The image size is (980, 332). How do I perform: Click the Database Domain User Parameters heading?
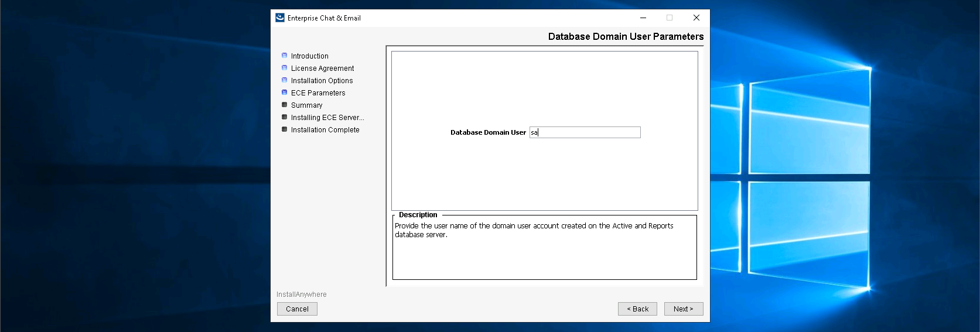(626, 36)
